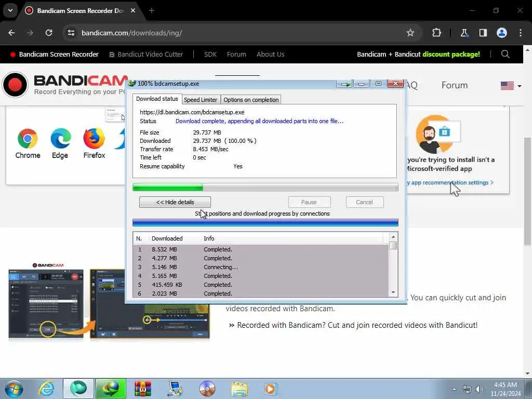Click the browser back arrow

(x=11, y=33)
